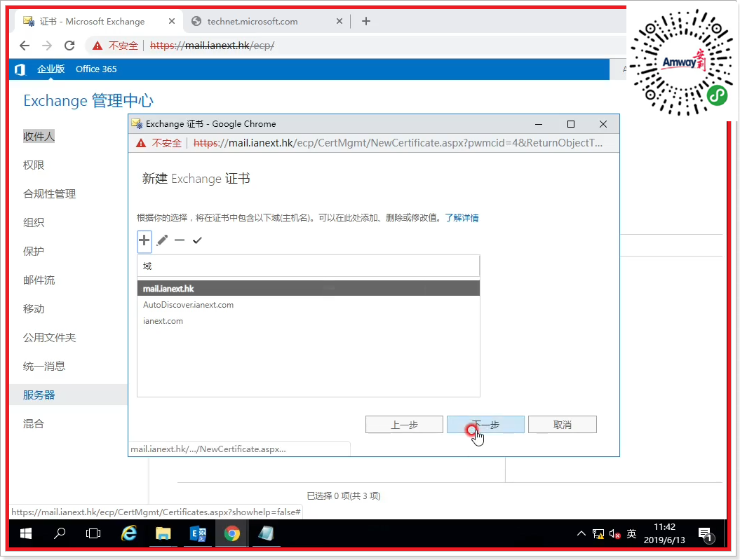Viewport: 740px width, 560px height.
Task: Go back with 上一步 button
Action: pyautogui.click(x=404, y=424)
